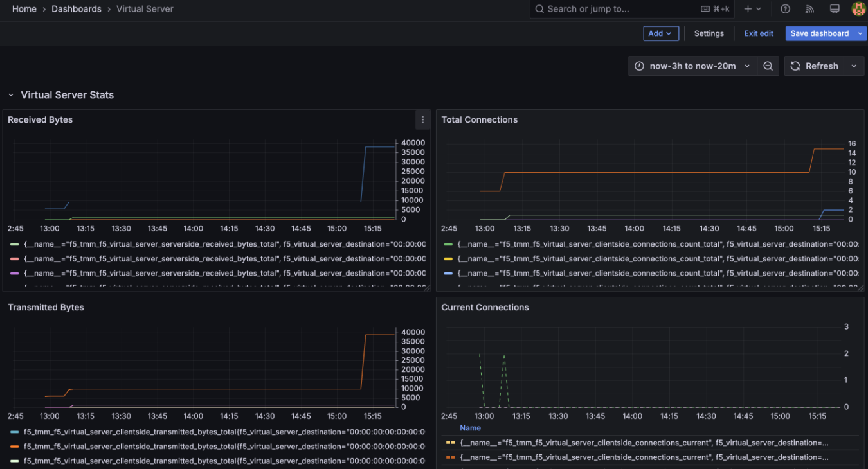The width and height of the screenshot is (868, 469).
Task: Open the user profile avatar
Action: pyautogui.click(x=858, y=9)
